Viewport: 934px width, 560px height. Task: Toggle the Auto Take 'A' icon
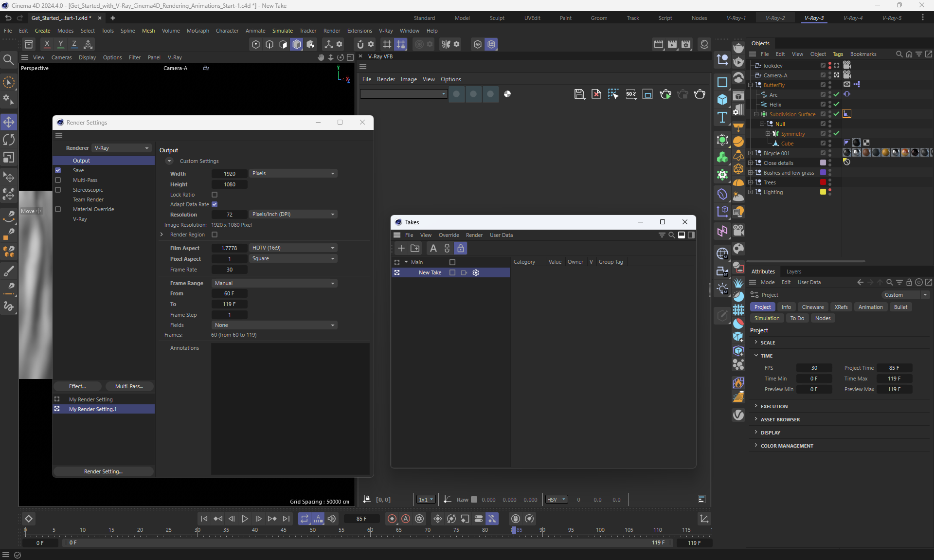tap(433, 248)
